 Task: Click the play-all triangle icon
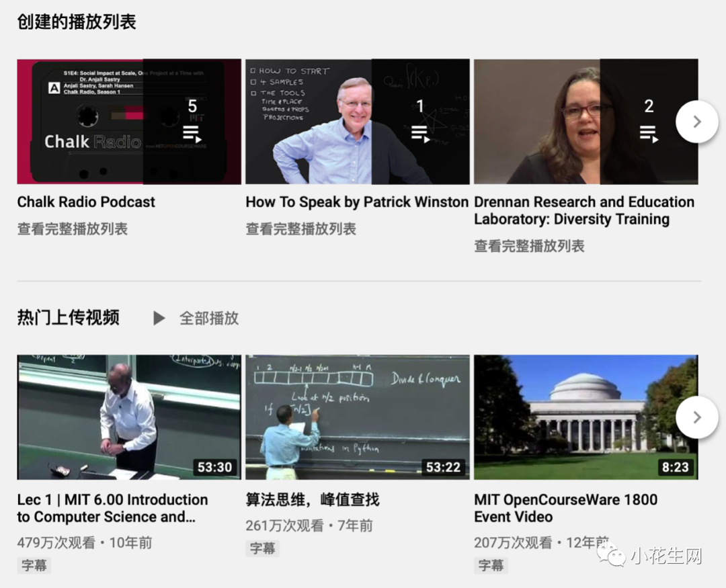pyautogui.click(x=159, y=318)
